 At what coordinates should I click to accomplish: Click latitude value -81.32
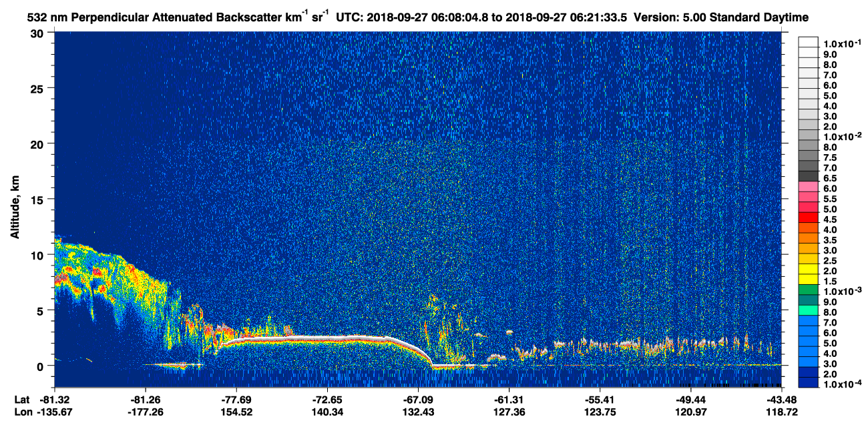(x=54, y=400)
